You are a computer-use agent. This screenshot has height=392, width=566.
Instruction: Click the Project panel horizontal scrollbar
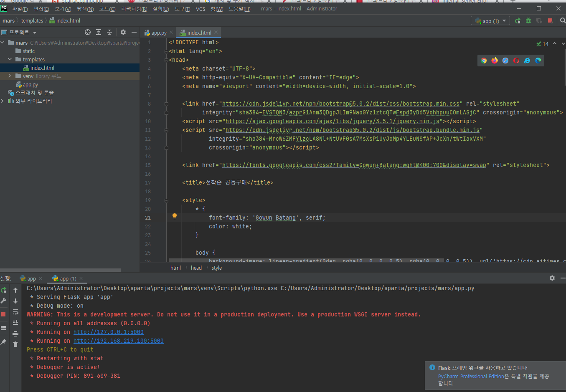click(61, 270)
